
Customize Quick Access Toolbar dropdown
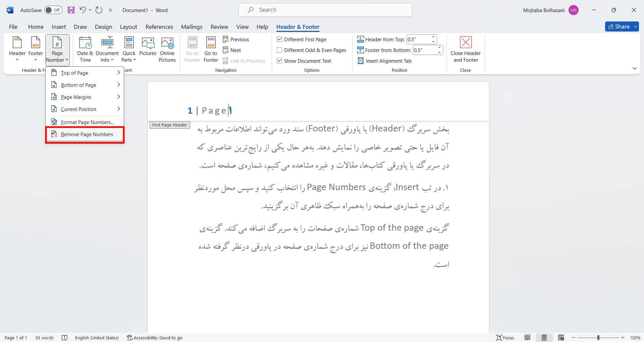(110, 10)
